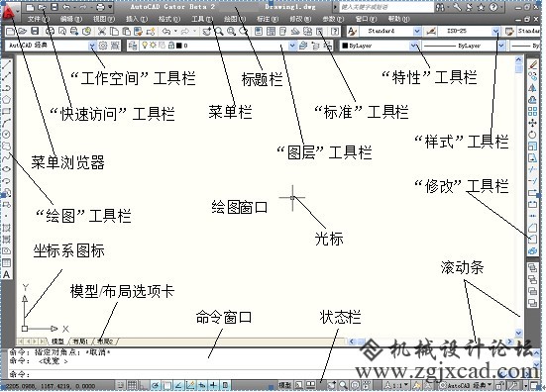Viewport: 546px width, 392px height.
Task: Select the Rotate tool in Modify toolbar
Action: [532, 135]
